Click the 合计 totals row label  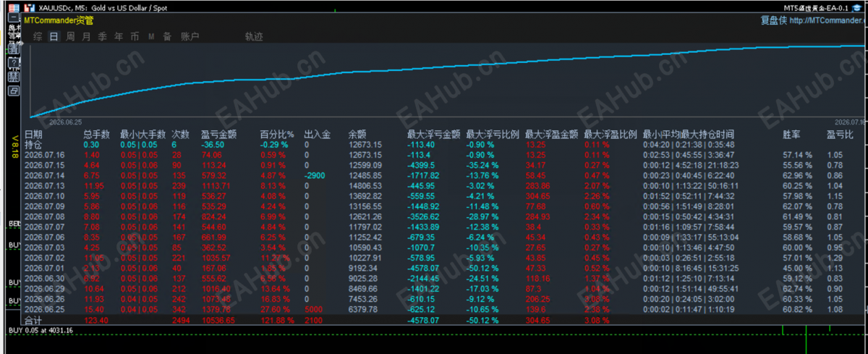click(34, 319)
